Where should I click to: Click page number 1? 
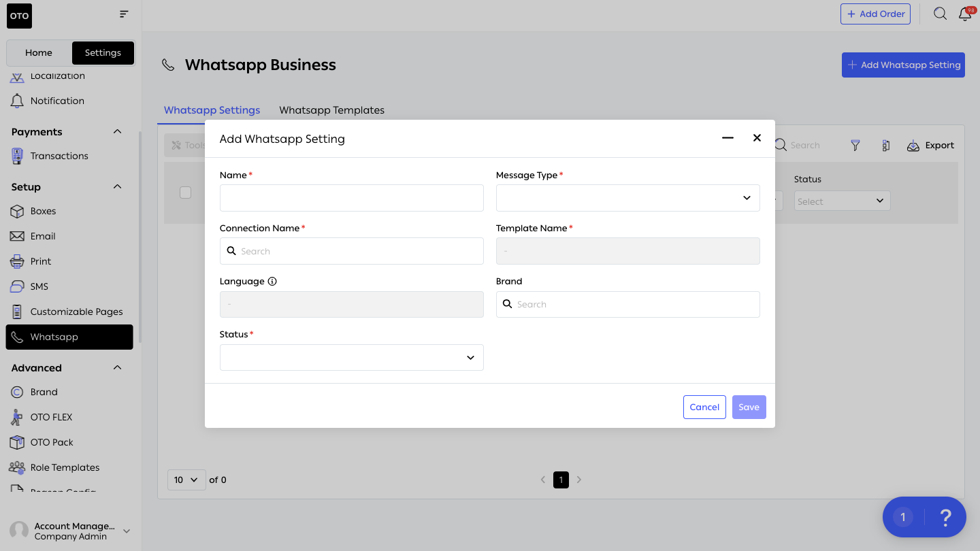[x=561, y=480]
